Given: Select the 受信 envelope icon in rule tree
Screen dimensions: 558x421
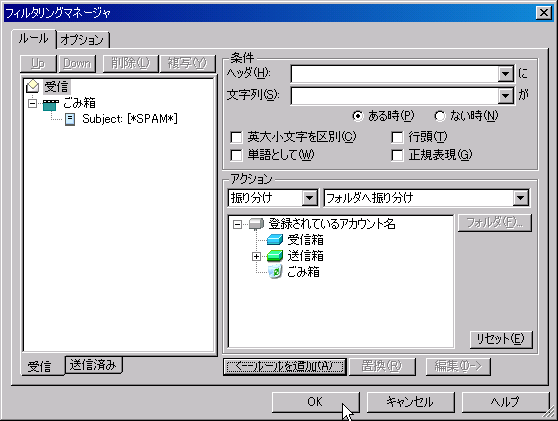Looking at the screenshot, I should 32,86.
